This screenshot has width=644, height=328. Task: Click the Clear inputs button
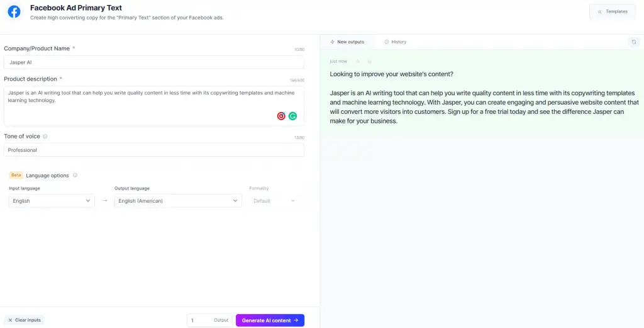click(25, 320)
